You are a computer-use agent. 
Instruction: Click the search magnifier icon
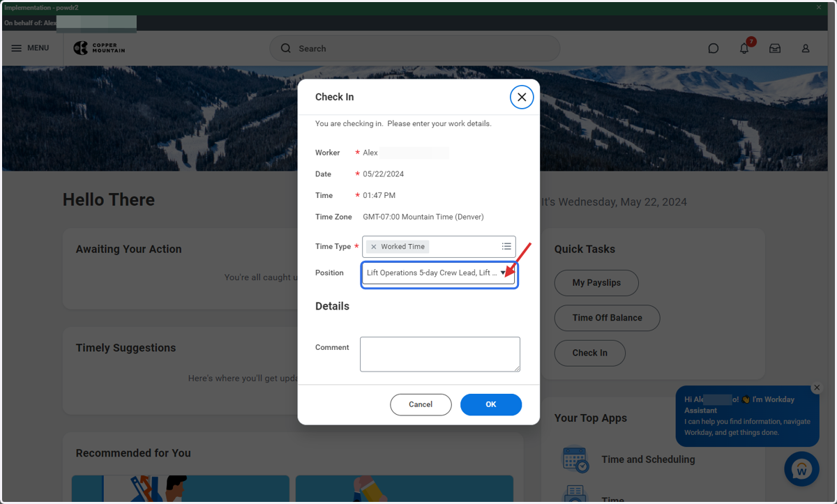[285, 48]
